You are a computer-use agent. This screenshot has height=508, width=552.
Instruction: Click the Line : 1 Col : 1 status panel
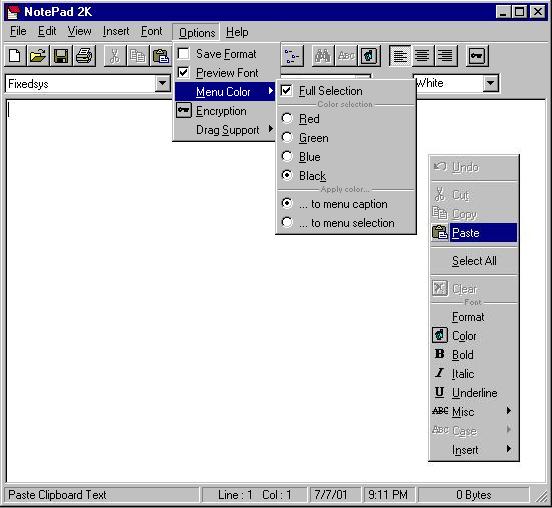pyautogui.click(x=254, y=495)
